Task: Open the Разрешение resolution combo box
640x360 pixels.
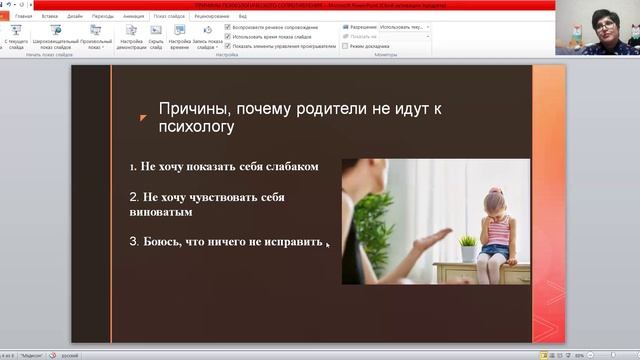Action: tap(404, 27)
